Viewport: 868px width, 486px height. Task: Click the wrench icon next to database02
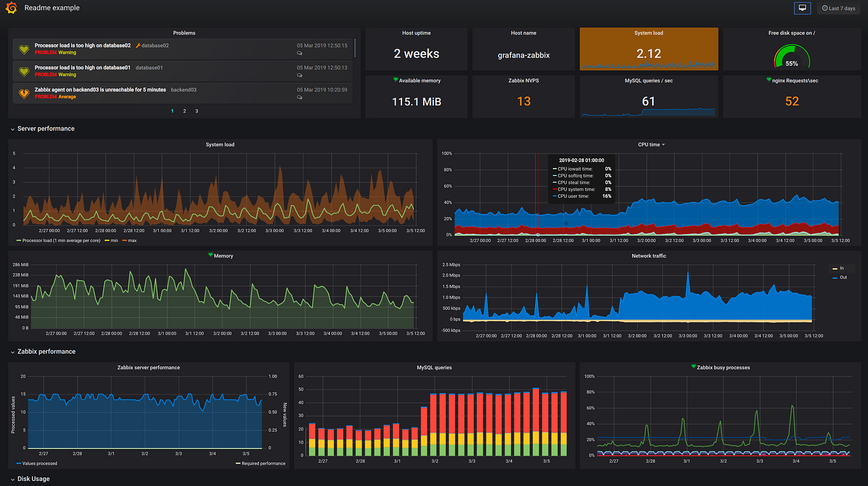(138, 45)
